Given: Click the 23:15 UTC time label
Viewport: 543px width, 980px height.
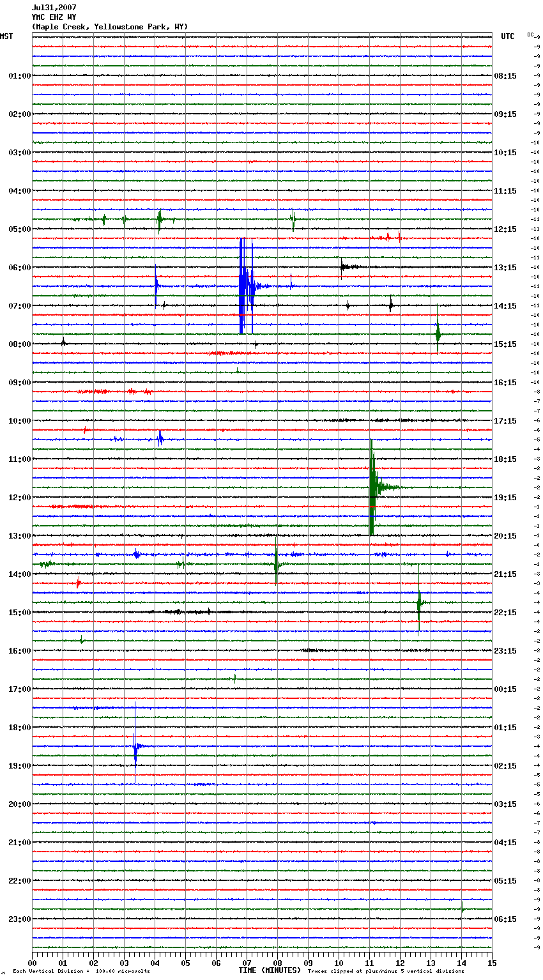Looking at the screenshot, I should tap(505, 651).
